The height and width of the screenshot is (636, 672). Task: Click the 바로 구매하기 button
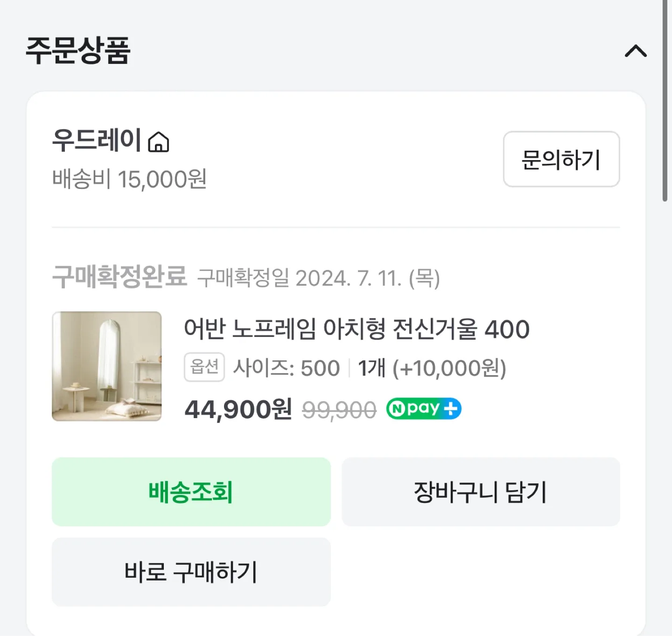[191, 572]
